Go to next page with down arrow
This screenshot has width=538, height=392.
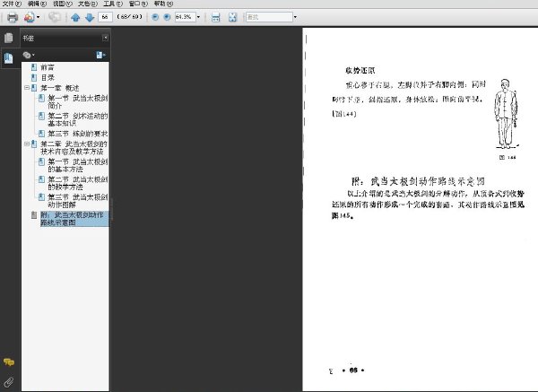[x=90, y=17]
